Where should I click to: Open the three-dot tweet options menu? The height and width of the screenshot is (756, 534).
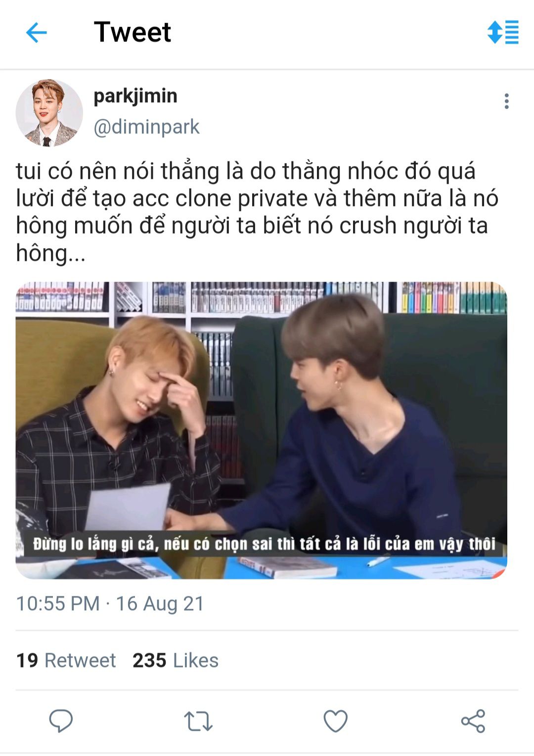pos(506,101)
